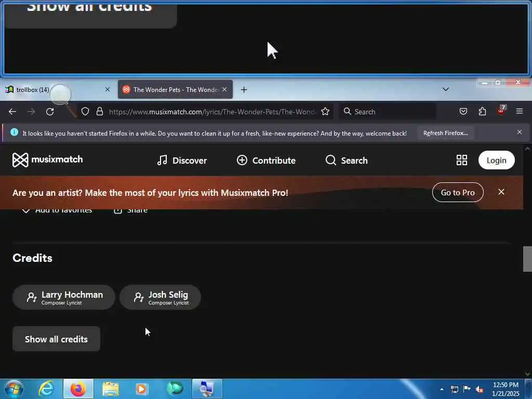Click Show all credits button
532x399 pixels.
tap(56, 339)
